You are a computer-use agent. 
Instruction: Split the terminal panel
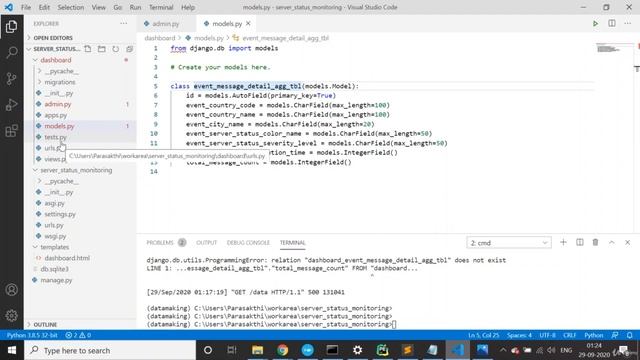580,242
